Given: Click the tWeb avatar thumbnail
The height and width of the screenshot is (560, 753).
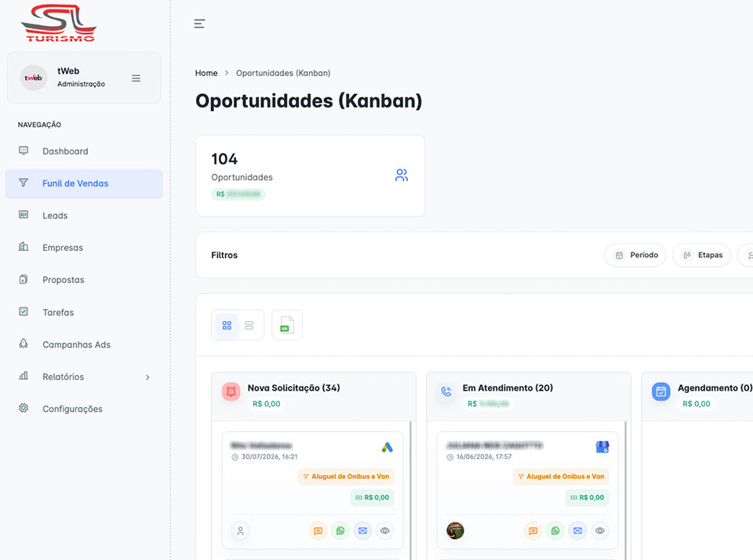Looking at the screenshot, I should (x=34, y=78).
